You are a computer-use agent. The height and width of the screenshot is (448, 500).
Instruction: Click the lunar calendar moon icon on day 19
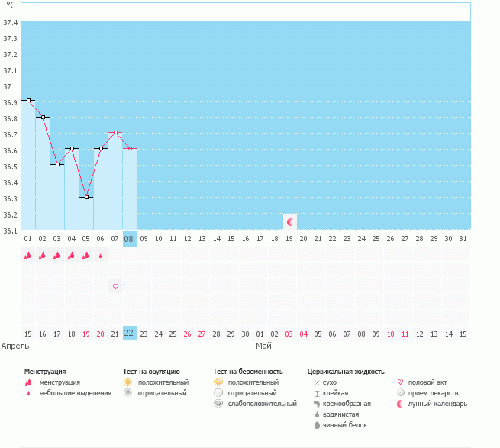coord(289,221)
